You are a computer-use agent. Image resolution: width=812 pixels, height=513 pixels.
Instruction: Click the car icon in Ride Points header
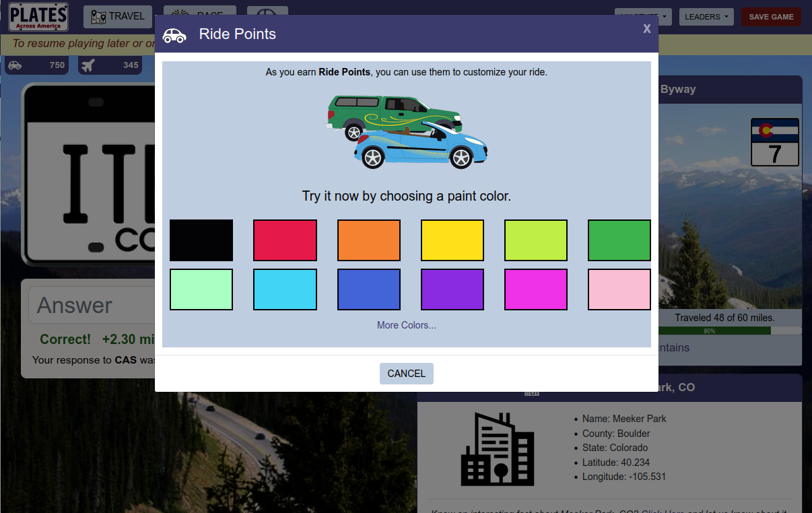point(175,35)
